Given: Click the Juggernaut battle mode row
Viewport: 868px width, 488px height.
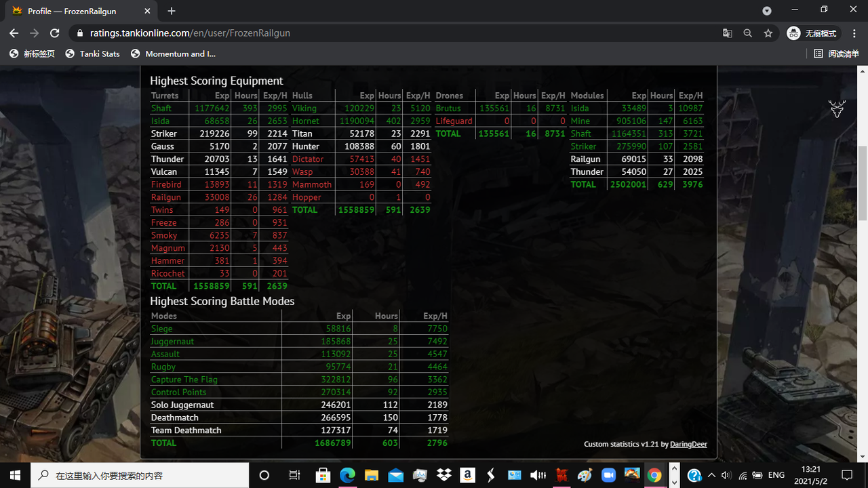Looking at the screenshot, I should (299, 342).
